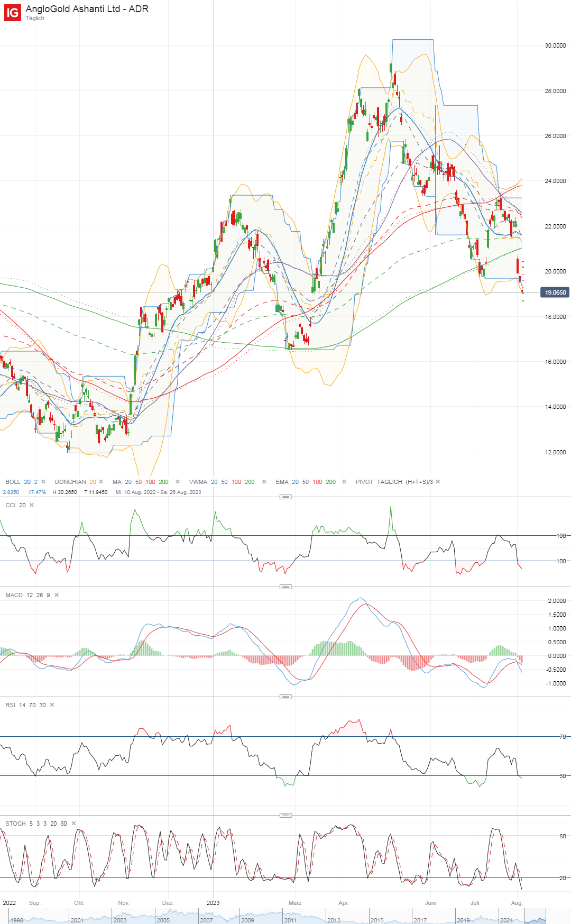Click the CCI -100 level label

[x=560, y=561]
